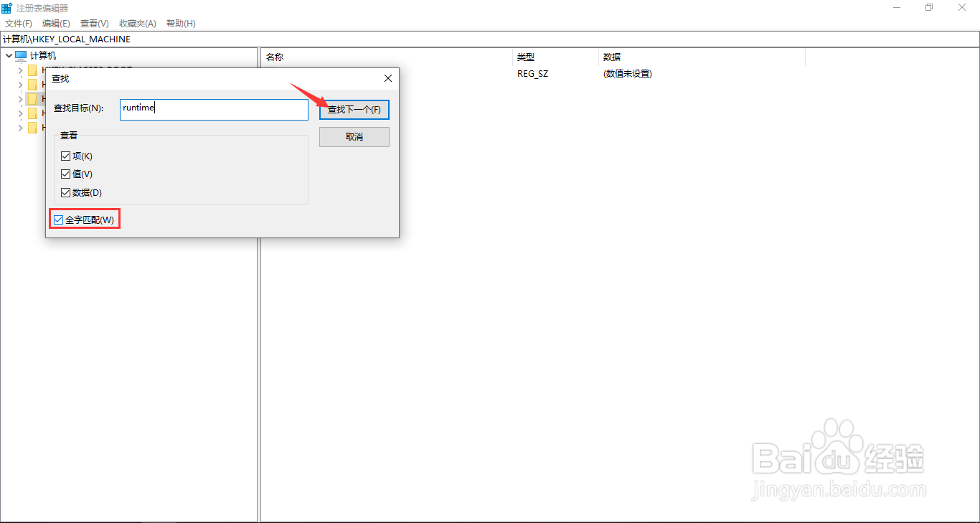Image resolution: width=980 pixels, height=523 pixels.
Task: Click the Registry Editor app icon in title bar
Action: (x=6, y=8)
